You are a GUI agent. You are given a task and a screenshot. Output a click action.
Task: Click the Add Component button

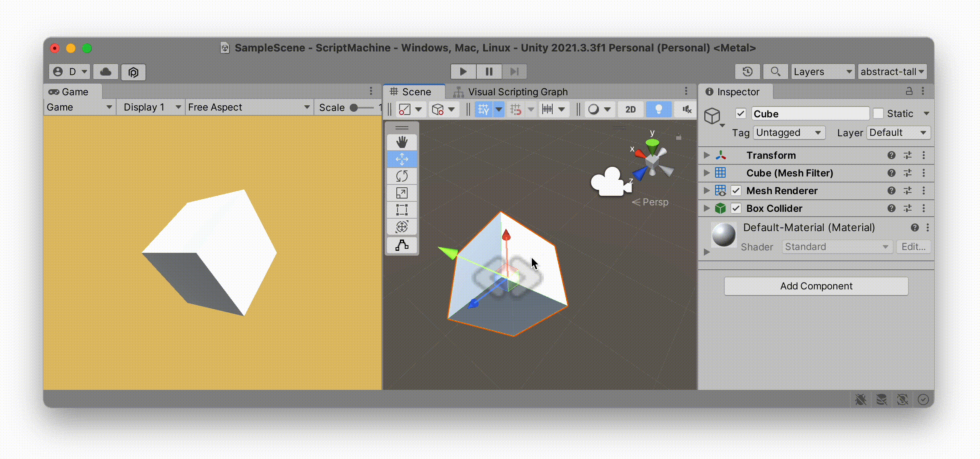(816, 286)
